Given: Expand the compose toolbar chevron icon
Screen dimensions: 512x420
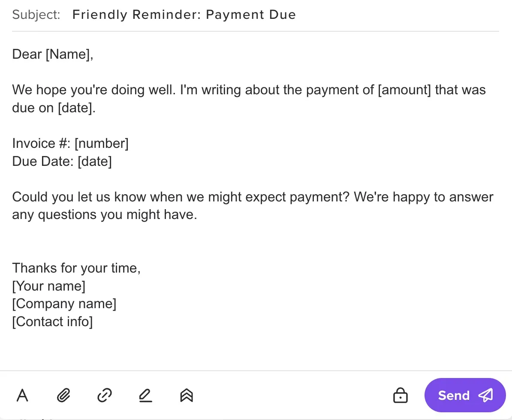Looking at the screenshot, I should pyautogui.click(x=186, y=395).
